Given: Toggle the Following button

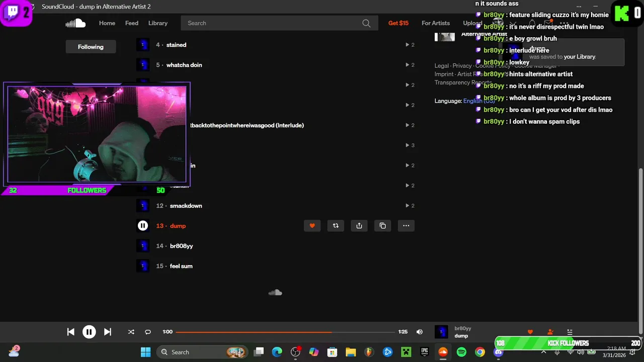Looking at the screenshot, I should [x=91, y=47].
